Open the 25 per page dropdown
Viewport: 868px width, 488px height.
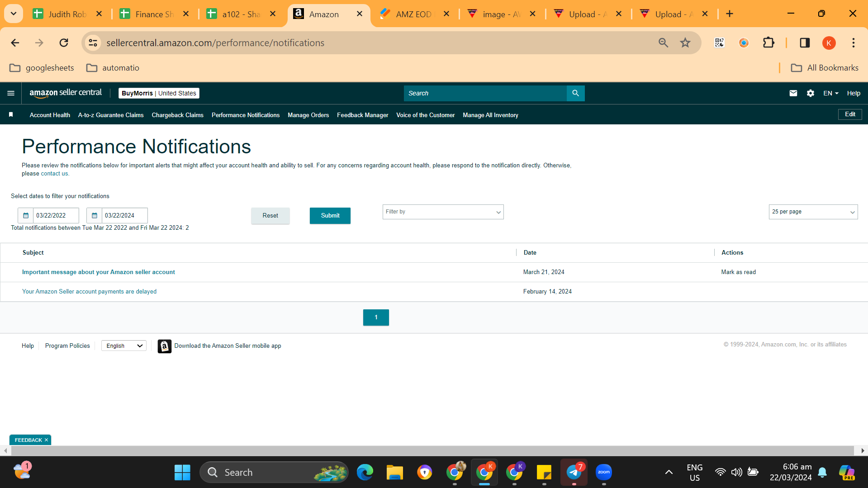[x=813, y=212]
